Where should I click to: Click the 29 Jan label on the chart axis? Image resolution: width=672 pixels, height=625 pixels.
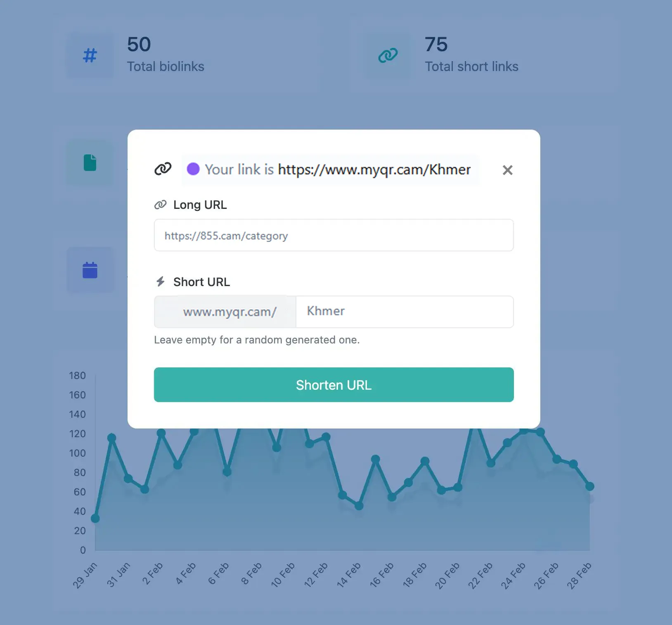[86, 574]
